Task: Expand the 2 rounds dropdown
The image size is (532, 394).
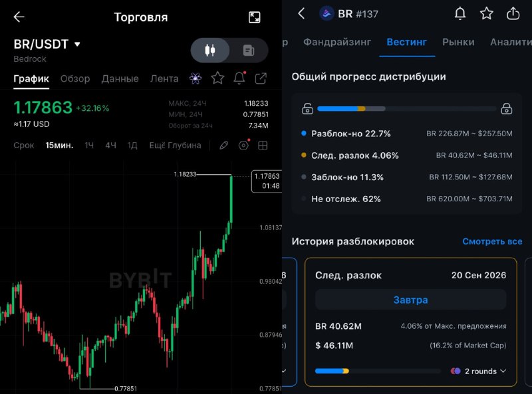Action: [478, 371]
